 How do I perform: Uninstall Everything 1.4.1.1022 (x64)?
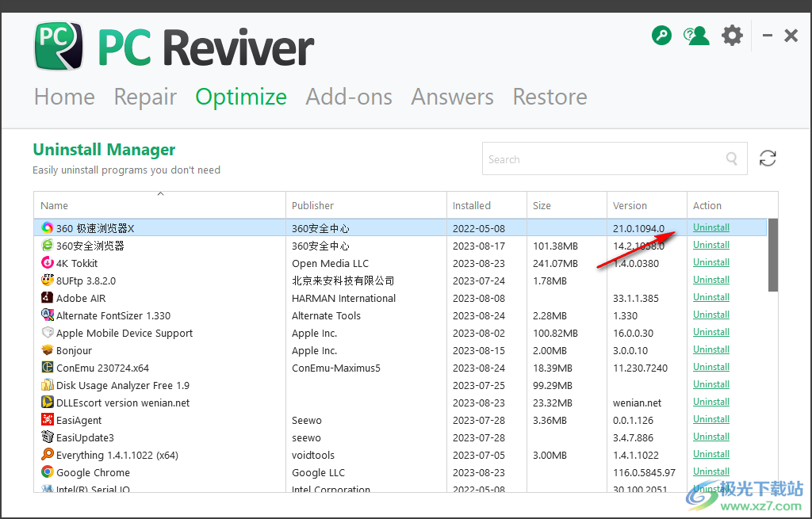coord(711,454)
